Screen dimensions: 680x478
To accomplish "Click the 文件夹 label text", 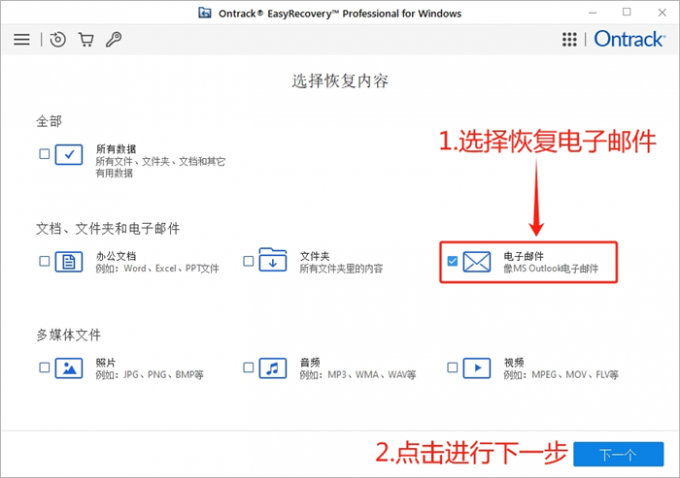I will point(315,256).
